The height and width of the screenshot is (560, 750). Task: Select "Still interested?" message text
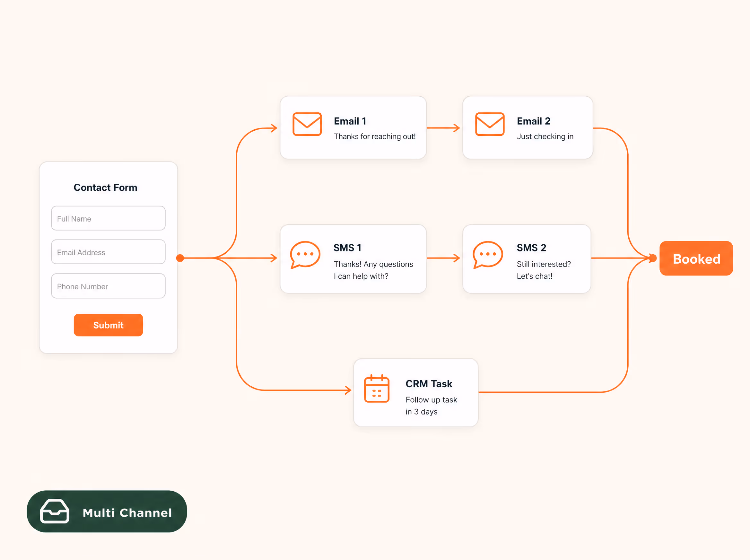pos(544,264)
